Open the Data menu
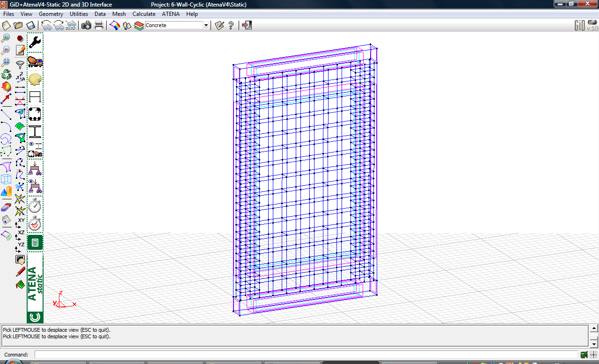This screenshot has width=599, height=364. (x=100, y=14)
